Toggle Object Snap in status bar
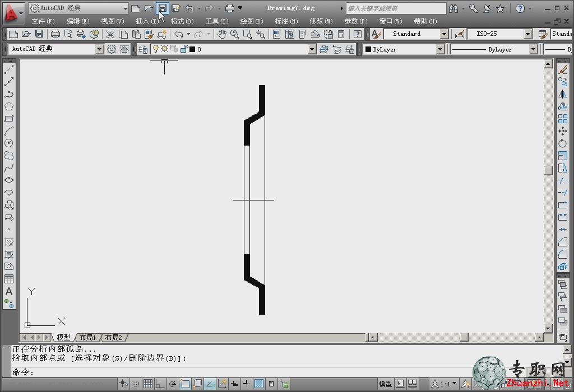 (x=185, y=384)
